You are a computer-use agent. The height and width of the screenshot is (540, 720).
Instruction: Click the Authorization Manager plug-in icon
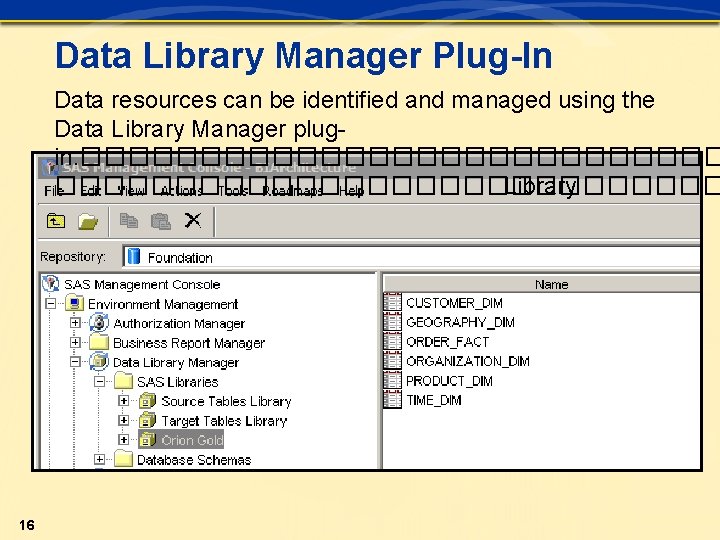point(99,323)
